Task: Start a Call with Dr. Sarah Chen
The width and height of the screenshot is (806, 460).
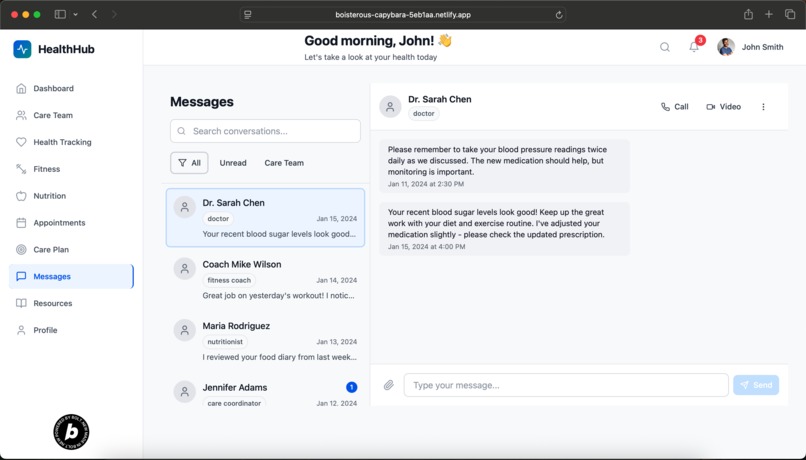Action: tap(674, 106)
